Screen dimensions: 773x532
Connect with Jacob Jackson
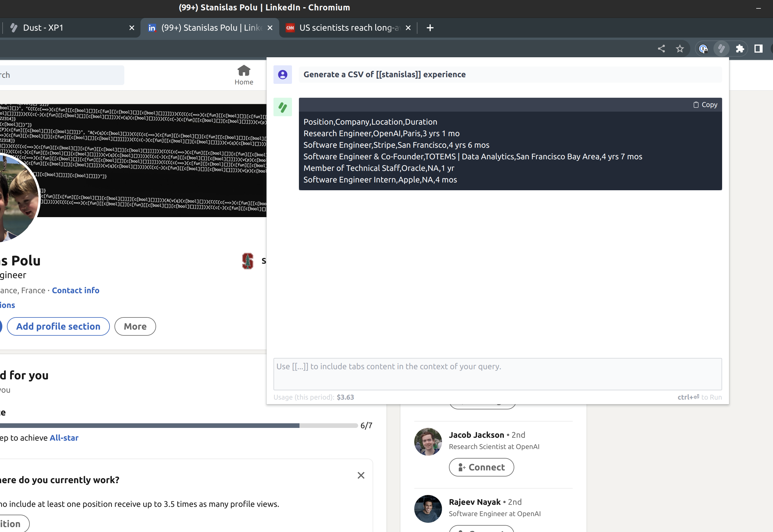click(x=481, y=467)
